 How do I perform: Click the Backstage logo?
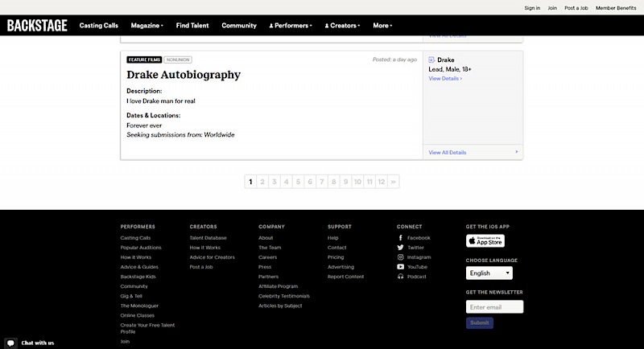pos(37,25)
